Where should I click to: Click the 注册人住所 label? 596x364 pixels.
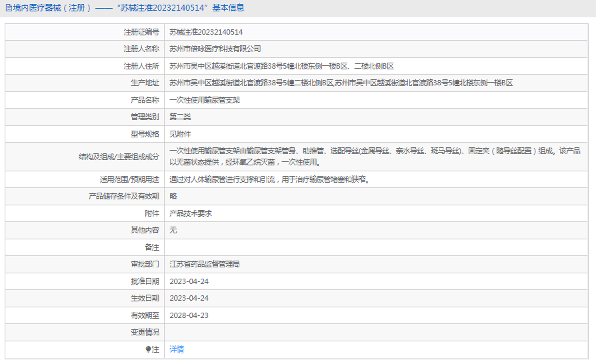[141, 66]
